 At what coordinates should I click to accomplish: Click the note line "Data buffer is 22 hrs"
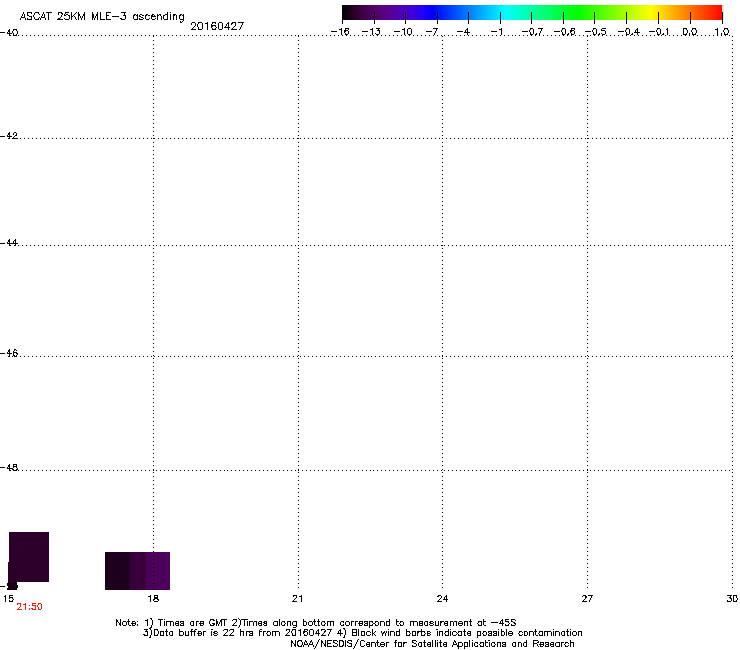pos(362,633)
